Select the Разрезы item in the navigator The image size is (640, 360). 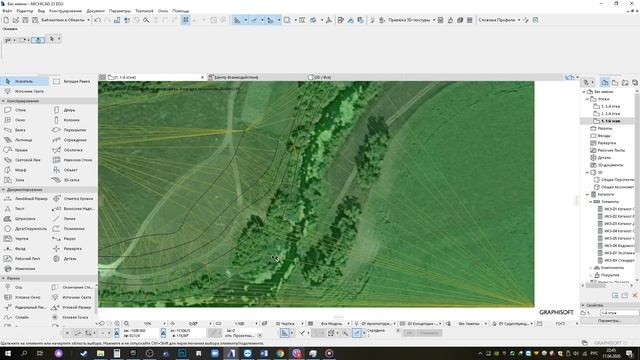tap(604, 128)
